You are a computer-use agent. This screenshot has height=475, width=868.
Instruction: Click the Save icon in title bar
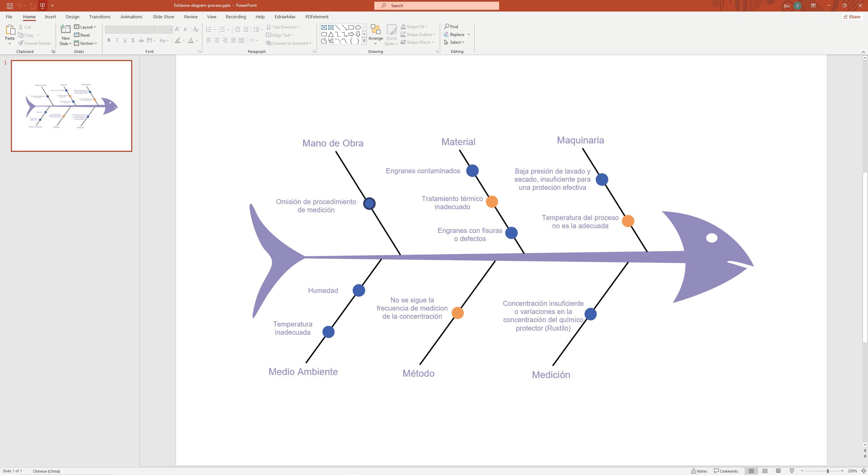(x=9, y=6)
